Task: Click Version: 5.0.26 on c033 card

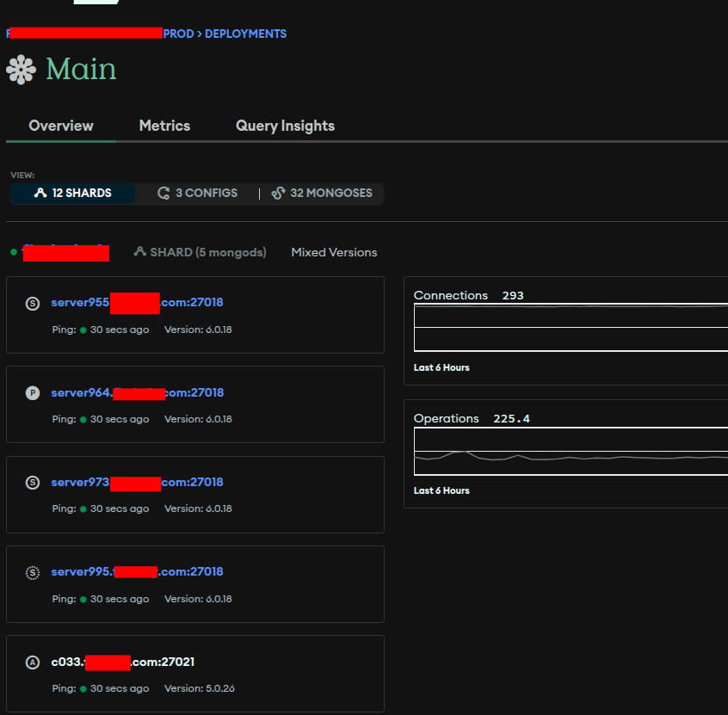Action: 199,688
